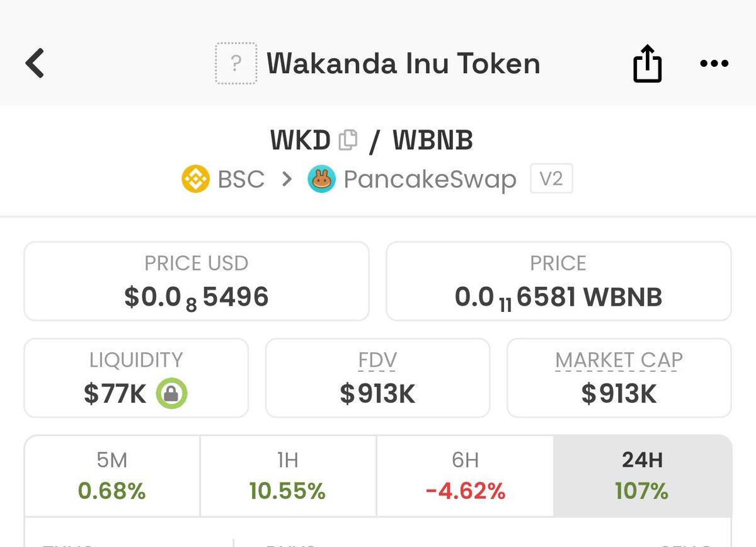Switch to the 6H timeframe tab

(x=465, y=476)
